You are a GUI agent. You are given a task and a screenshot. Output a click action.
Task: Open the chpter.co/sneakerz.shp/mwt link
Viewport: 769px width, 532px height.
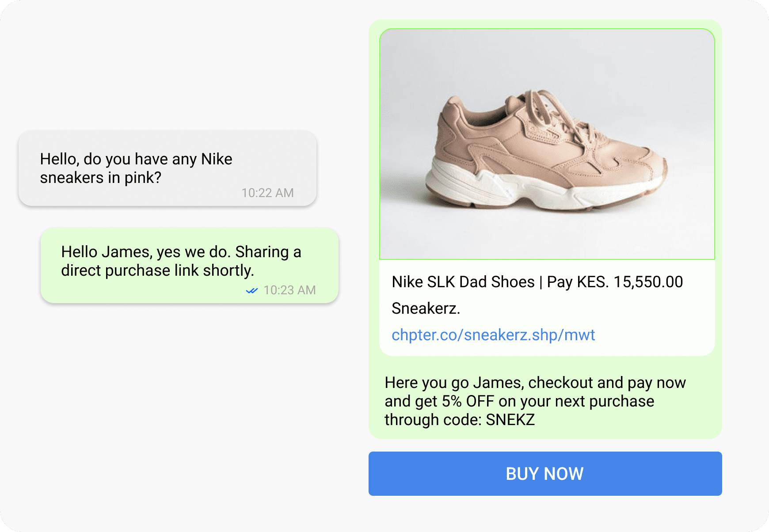[493, 335]
